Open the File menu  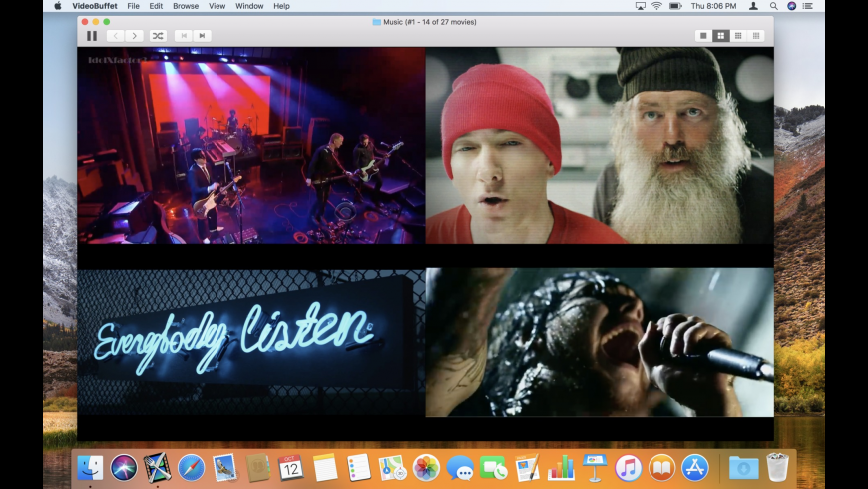tap(133, 6)
